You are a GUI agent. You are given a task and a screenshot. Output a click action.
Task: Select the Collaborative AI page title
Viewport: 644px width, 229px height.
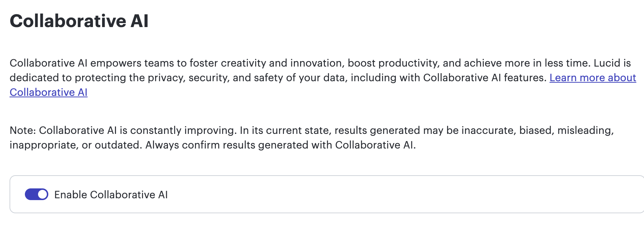pos(80,21)
